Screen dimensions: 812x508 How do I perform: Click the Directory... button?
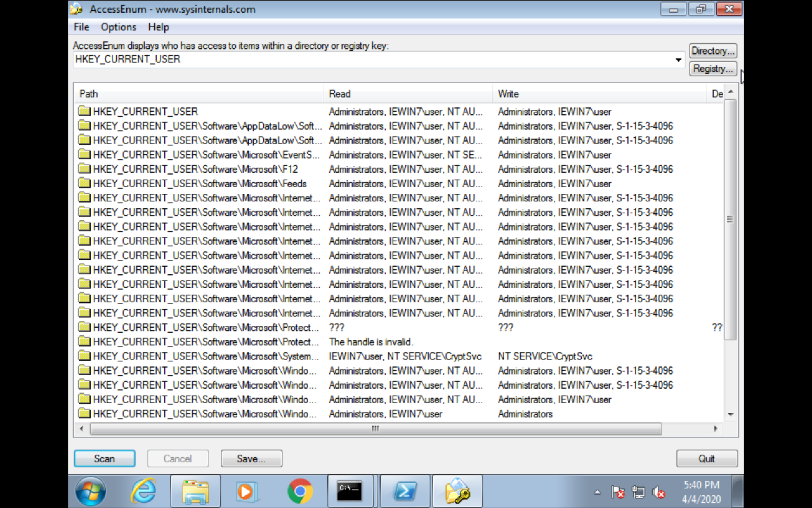point(713,51)
